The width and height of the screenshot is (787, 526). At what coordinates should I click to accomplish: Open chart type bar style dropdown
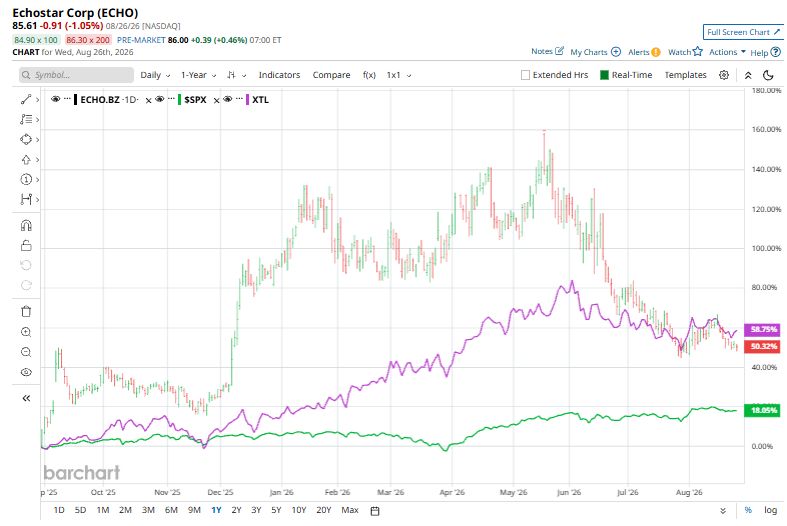(x=236, y=75)
